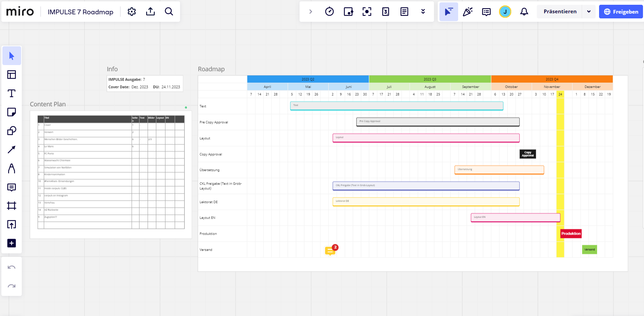The image size is (644, 316).
Task: Select the red Produktion milestone
Action: tap(571, 234)
